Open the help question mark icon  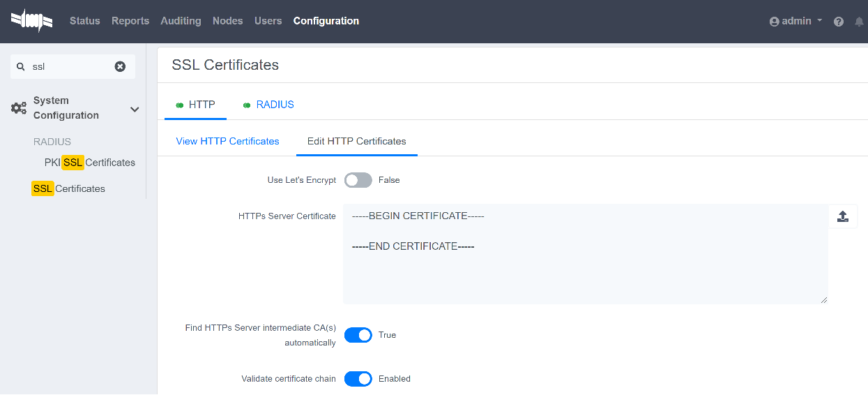coord(839,22)
